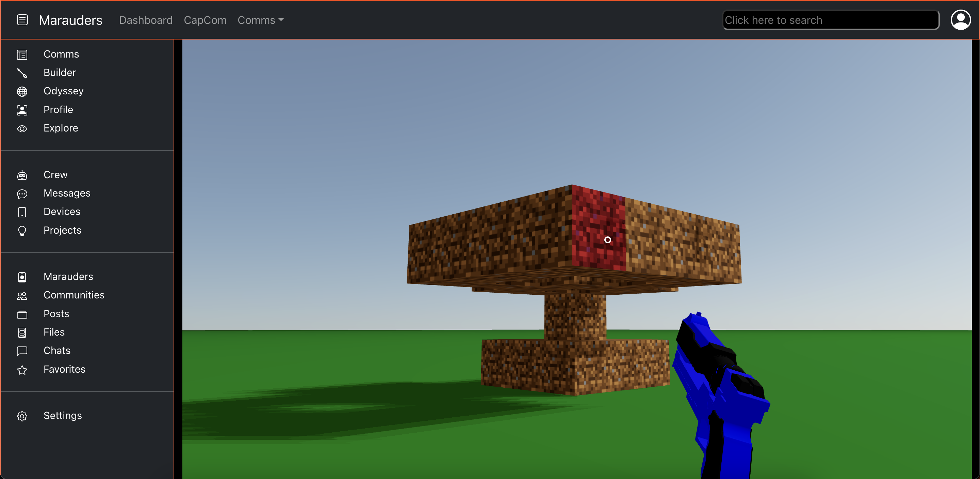Screen dimensions: 980x479
Task: Open the Favorites star icon
Action: [22, 370]
